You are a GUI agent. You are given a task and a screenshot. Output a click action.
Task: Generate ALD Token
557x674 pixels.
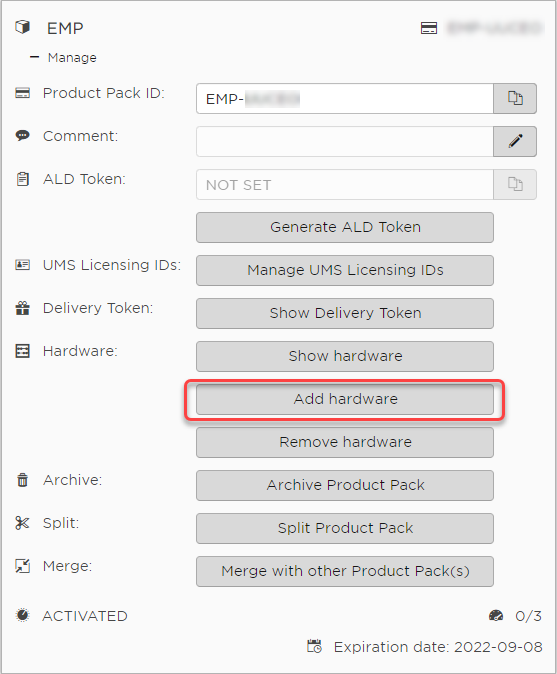(x=345, y=227)
